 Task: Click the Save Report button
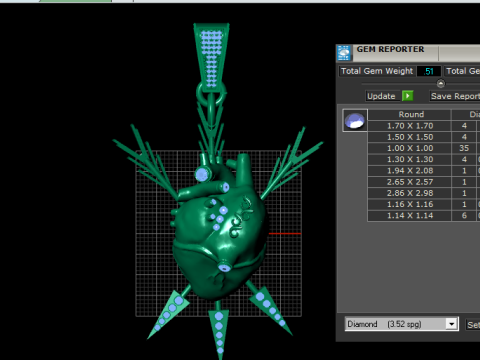tap(455, 96)
